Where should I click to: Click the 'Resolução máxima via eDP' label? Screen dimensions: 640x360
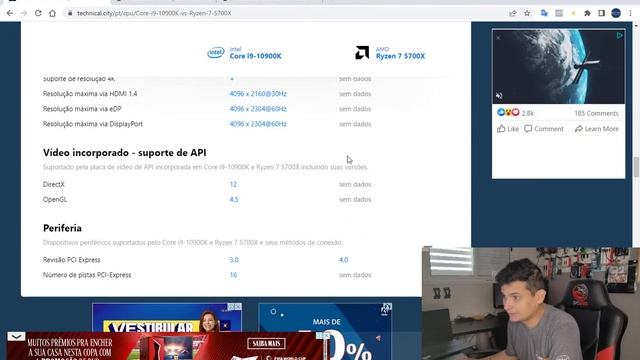82,109
